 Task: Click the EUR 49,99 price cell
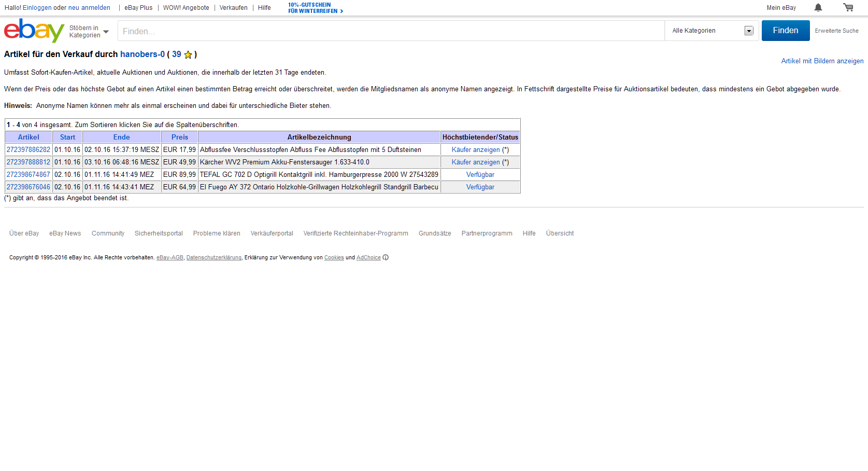pyautogui.click(x=179, y=162)
